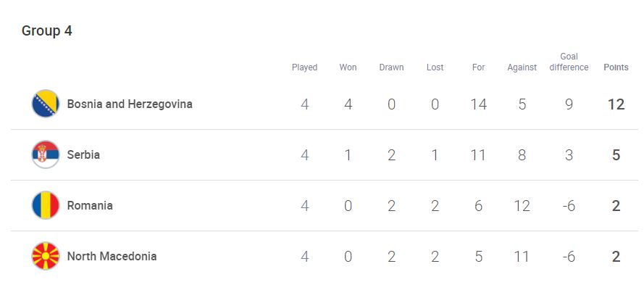Image resolution: width=644 pixels, height=306 pixels.
Task: Open the Bosnia and Herzegovina team link
Action: click(x=130, y=104)
